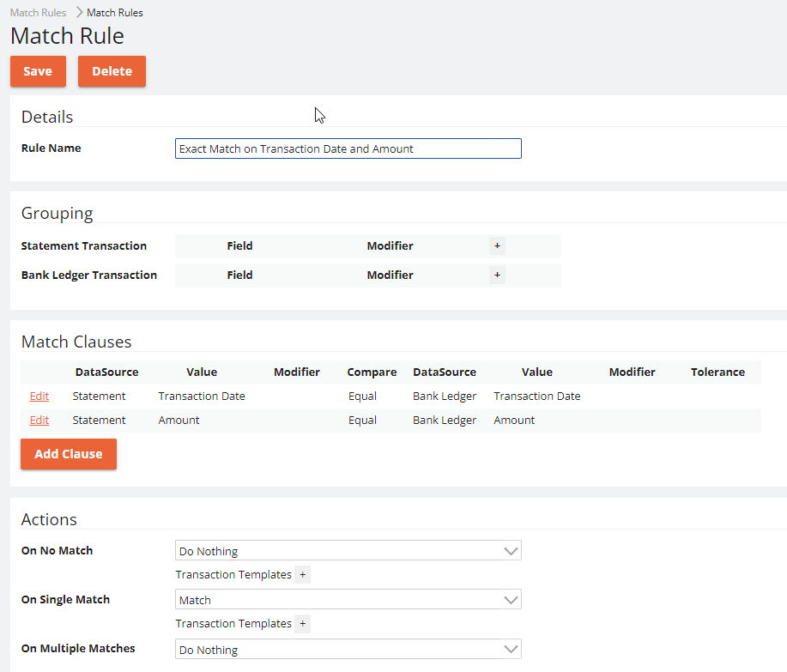Image resolution: width=787 pixels, height=672 pixels.
Task: Edit the Amount match clause
Action: coord(39,421)
